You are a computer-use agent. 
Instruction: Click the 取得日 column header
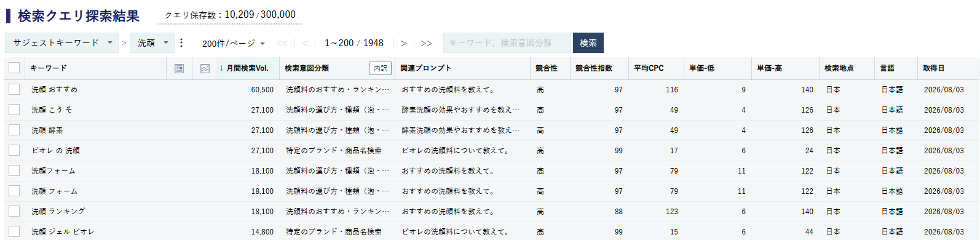coord(934,68)
